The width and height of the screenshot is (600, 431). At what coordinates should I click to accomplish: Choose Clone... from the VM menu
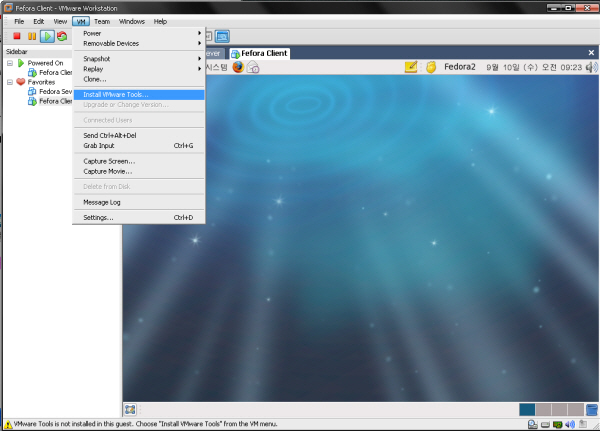pos(139,79)
